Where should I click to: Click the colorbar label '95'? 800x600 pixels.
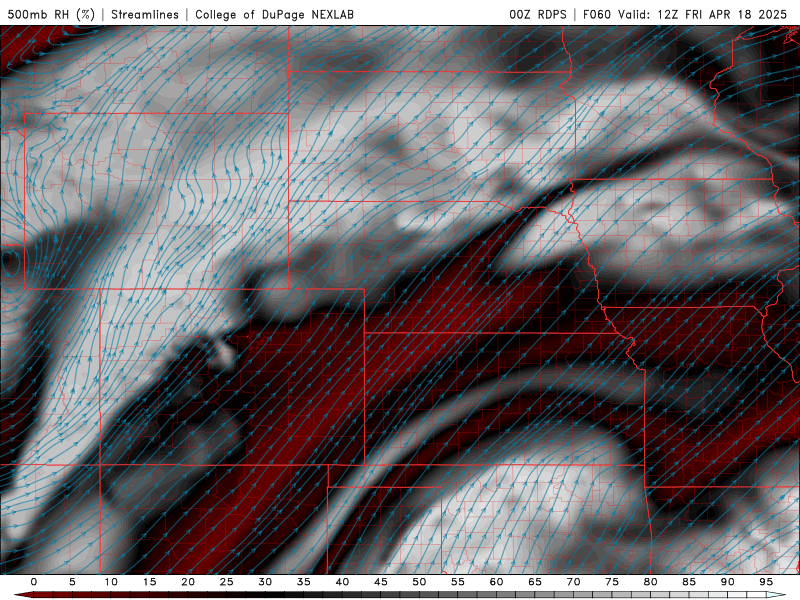tap(766, 582)
